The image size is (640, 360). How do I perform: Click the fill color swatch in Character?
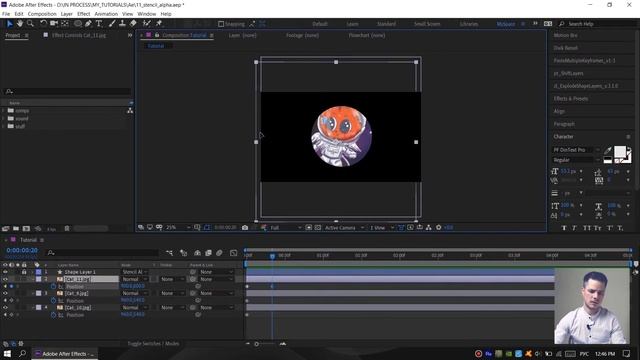(x=620, y=151)
